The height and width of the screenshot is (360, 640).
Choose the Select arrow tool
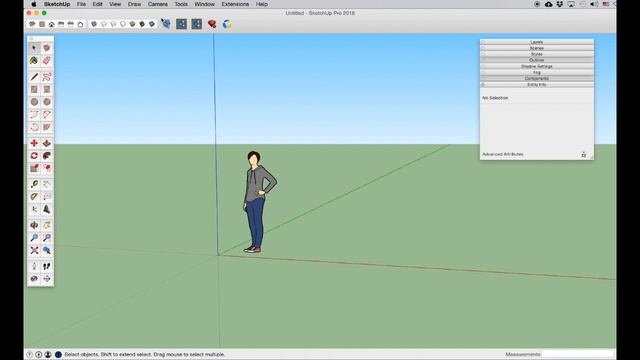pyautogui.click(x=34, y=48)
